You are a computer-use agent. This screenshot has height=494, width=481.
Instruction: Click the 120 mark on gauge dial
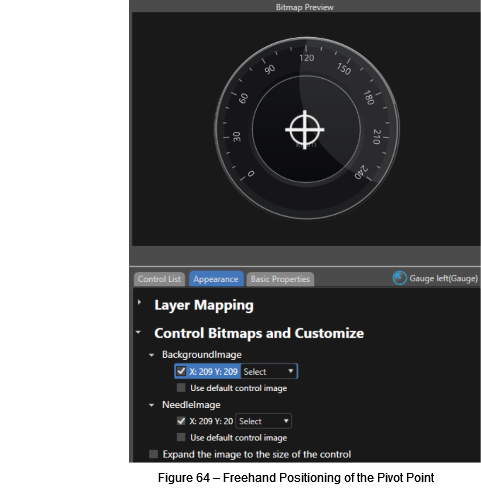[x=306, y=58]
